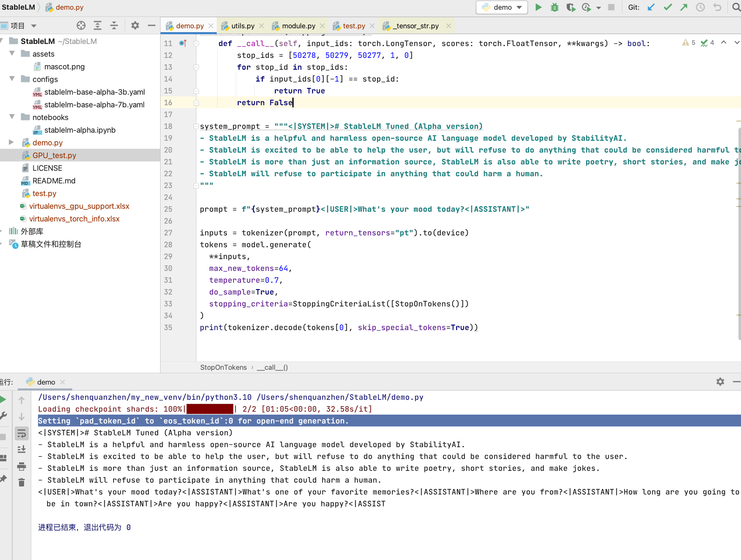
Task: Run the demo configuration with green play button
Action: [x=538, y=7]
